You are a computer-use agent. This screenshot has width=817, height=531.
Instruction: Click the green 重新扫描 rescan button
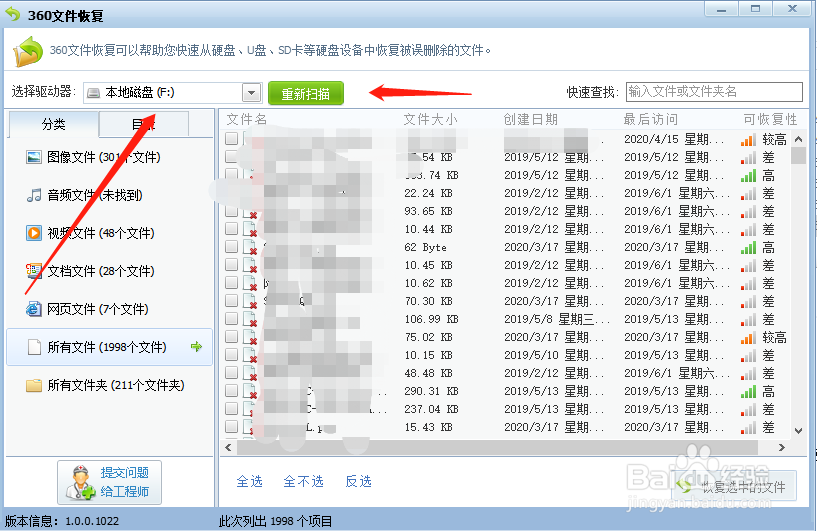coord(306,93)
